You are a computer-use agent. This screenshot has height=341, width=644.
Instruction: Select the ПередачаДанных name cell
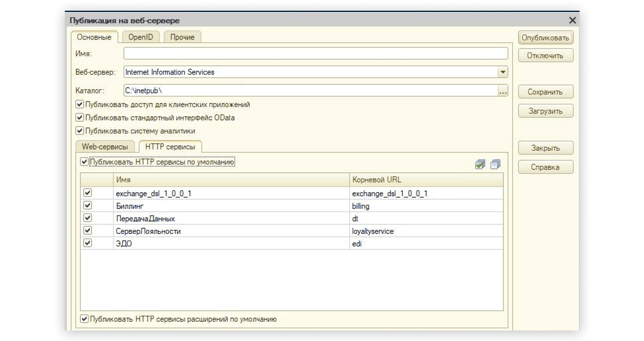tap(231, 218)
